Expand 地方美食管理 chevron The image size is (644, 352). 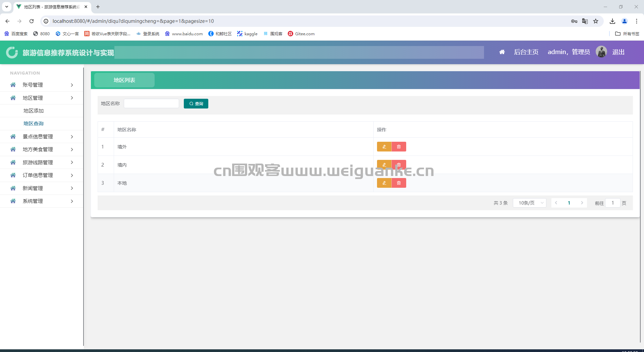click(72, 149)
